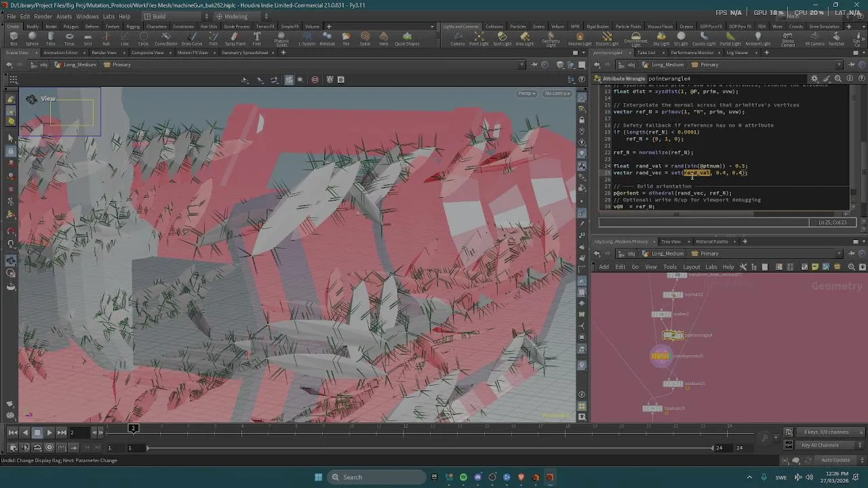Open the Persp viewport camera dropdown
The image size is (868, 488).
(x=527, y=94)
